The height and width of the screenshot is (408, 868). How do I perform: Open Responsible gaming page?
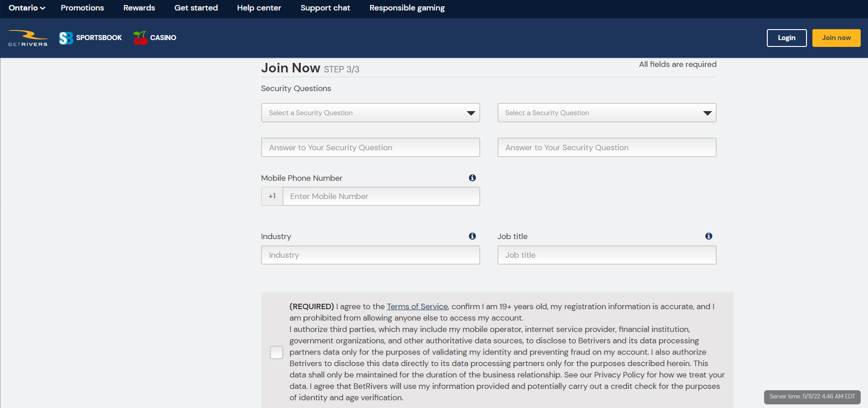407,8
